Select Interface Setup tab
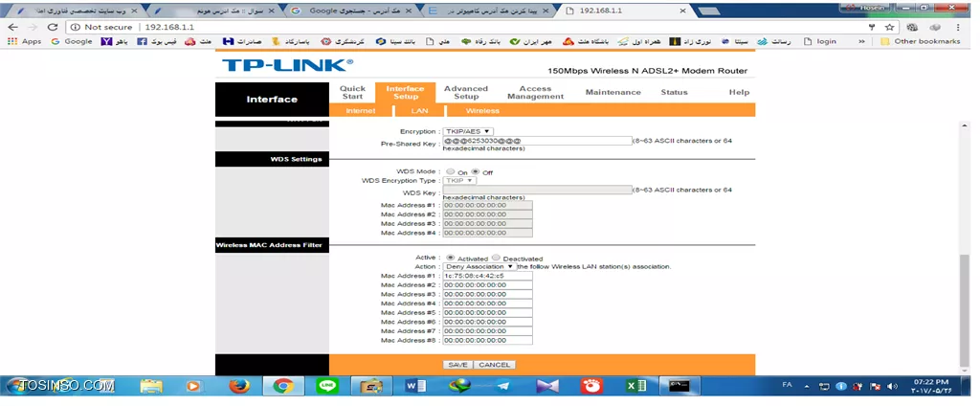The height and width of the screenshot is (406, 980). [x=405, y=93]
